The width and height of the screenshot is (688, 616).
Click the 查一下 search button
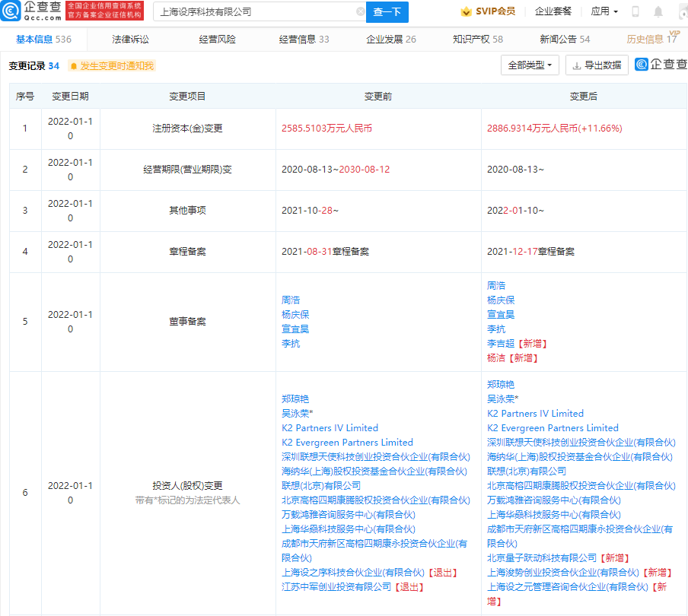(387, 12)
